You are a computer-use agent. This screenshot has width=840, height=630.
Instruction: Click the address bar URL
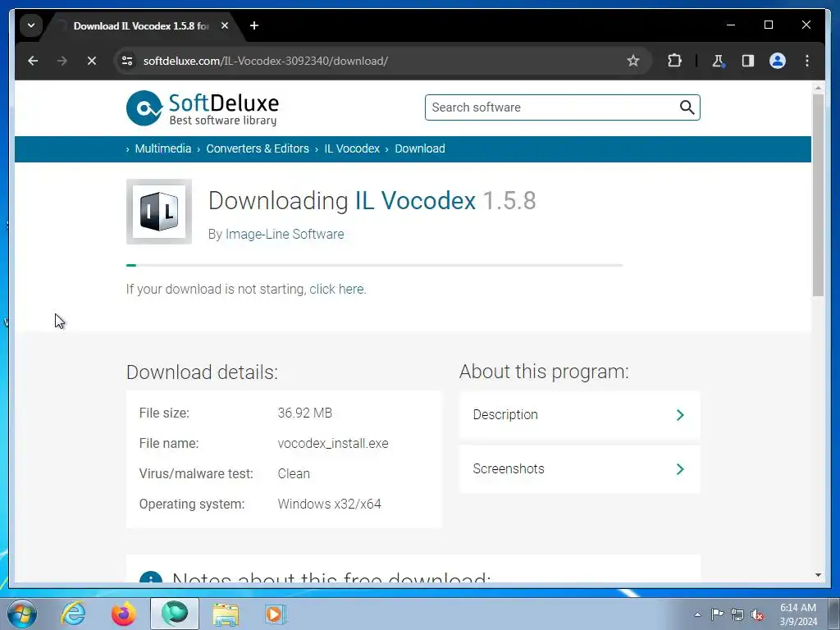(x=266, y=61)
